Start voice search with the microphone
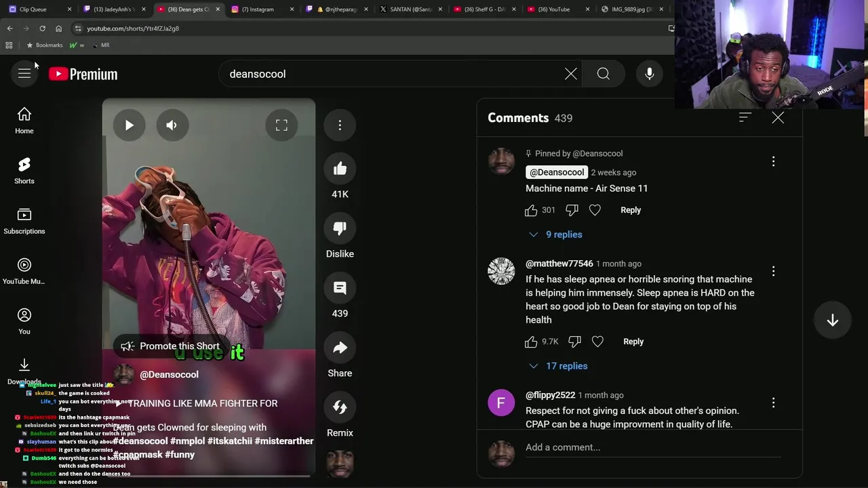This screenshot has height=488, width=868. 650,74
